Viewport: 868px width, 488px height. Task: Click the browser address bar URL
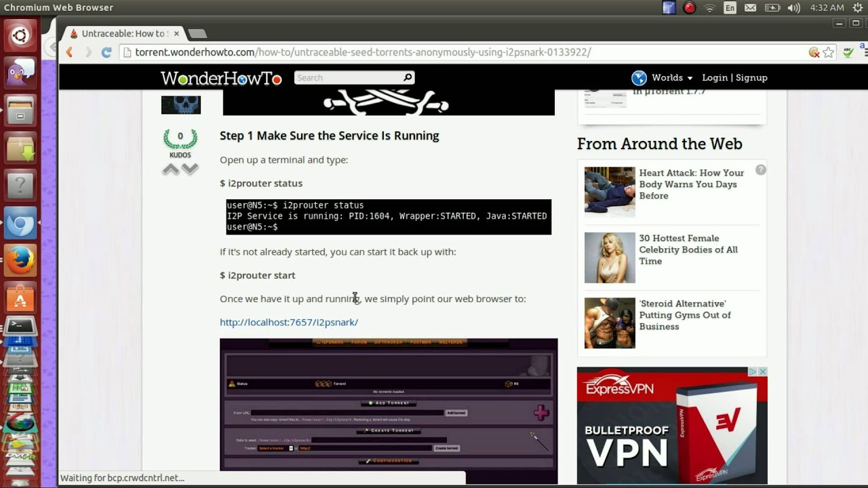363,52
